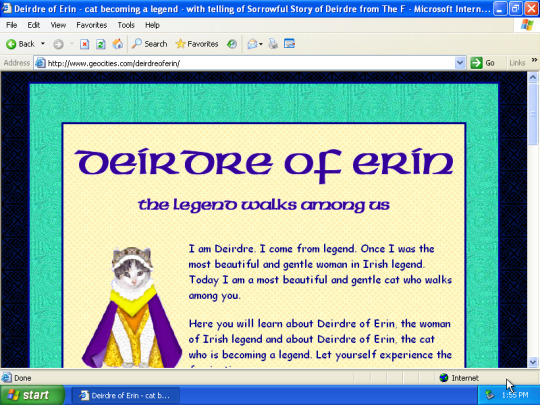Click the 'Done' status bar text
Screen dimensions: 540x405
(x=23, y=378)
